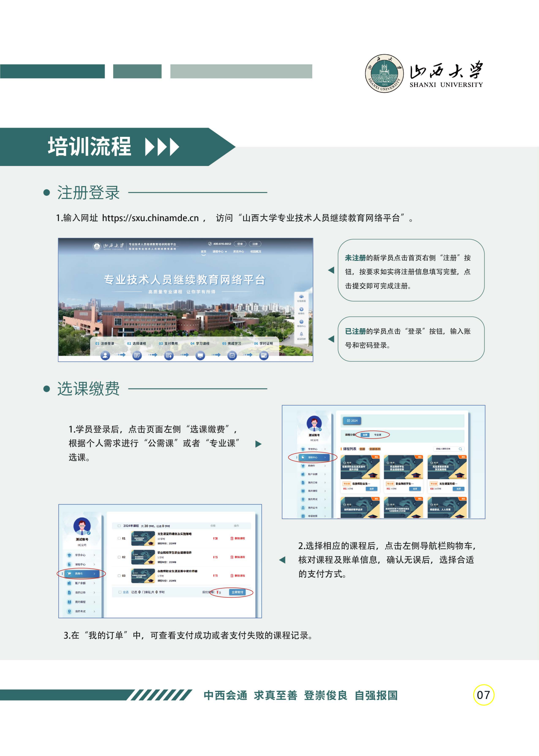Click the 注册 button on homepage header

[254, 244]
